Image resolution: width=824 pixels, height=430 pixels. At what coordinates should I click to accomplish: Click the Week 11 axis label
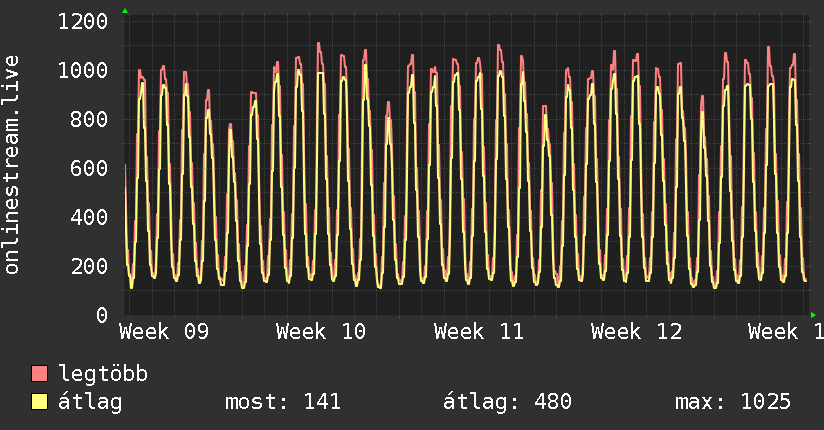coord(479,332)
